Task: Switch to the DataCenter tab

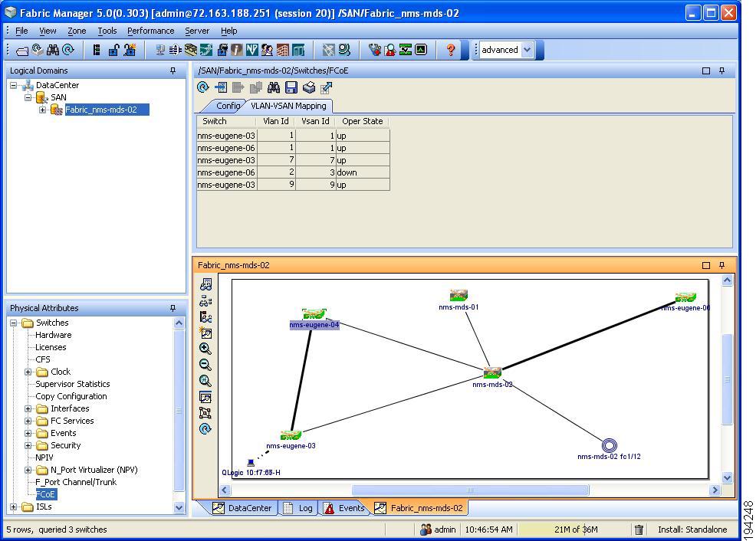Action: click(243, 508)
